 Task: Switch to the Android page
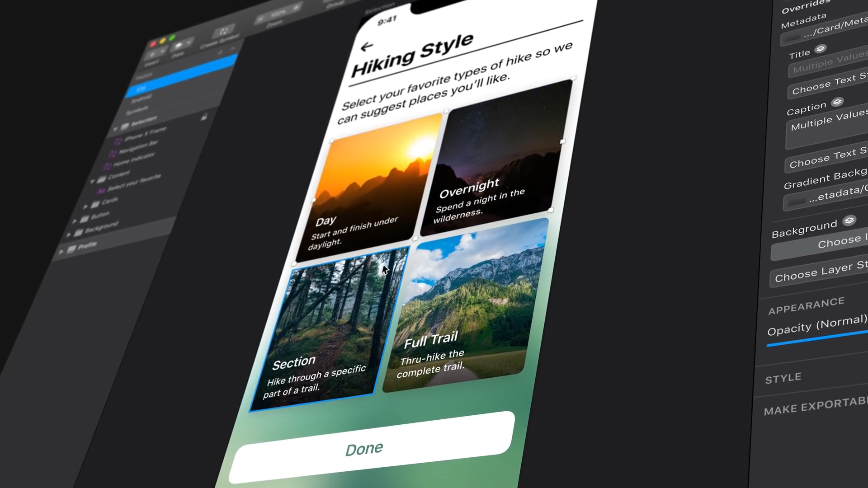[x=141, y=99]
